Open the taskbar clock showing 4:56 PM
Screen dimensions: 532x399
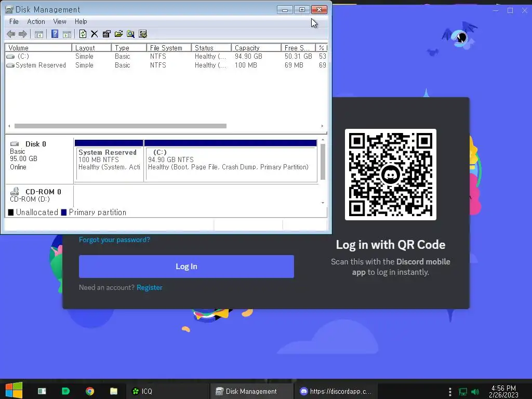503,392
